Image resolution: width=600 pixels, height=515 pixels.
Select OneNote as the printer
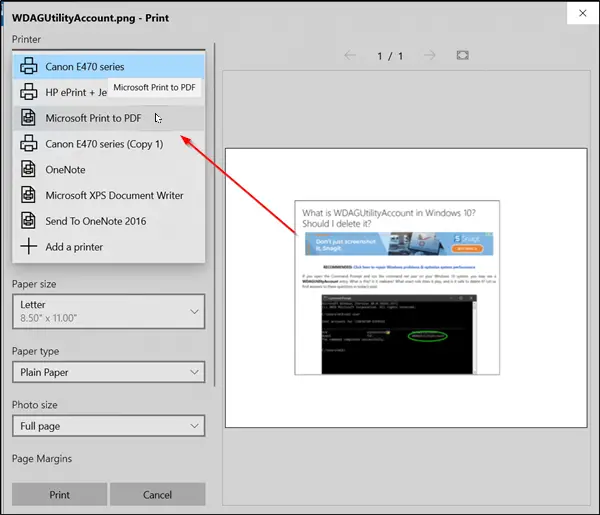(109, 169)
